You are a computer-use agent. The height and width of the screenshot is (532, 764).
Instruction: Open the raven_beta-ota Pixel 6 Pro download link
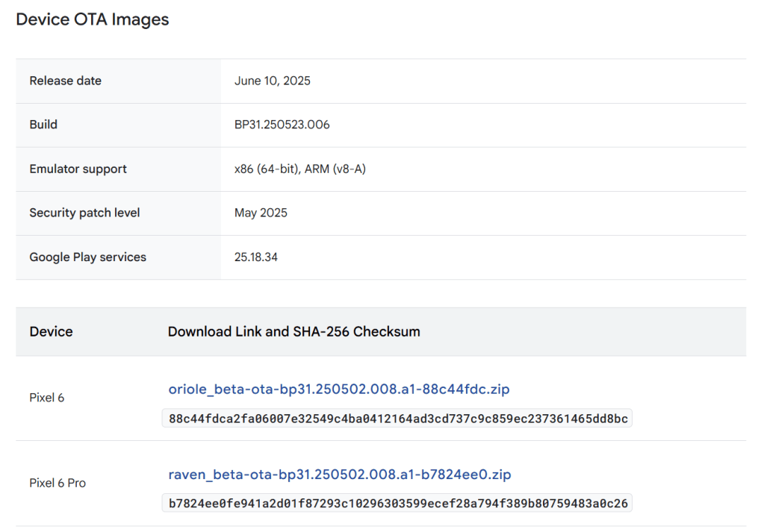[x=340, y=475]
